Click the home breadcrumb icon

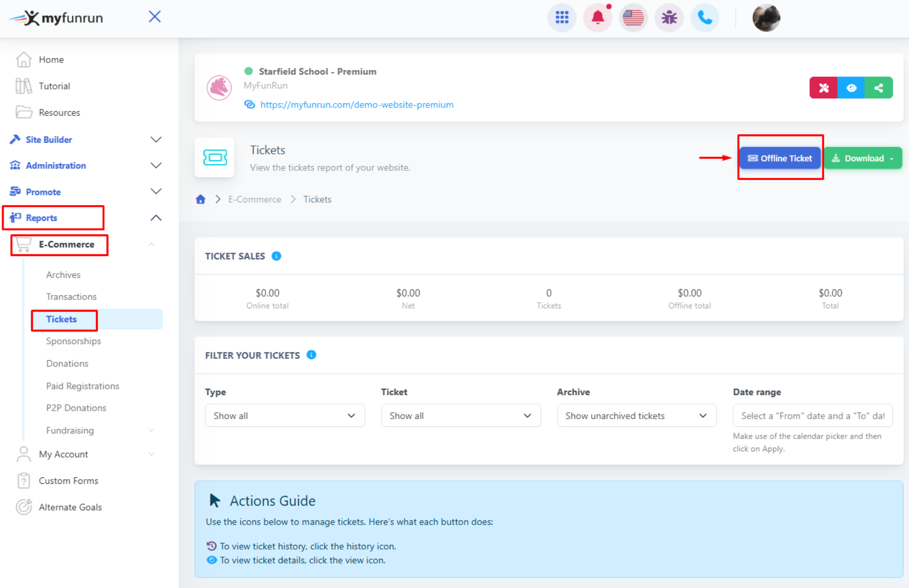[x=201, y=200]
